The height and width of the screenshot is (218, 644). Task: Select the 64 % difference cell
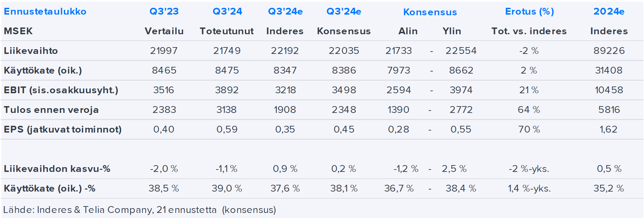tap(529, 110)
